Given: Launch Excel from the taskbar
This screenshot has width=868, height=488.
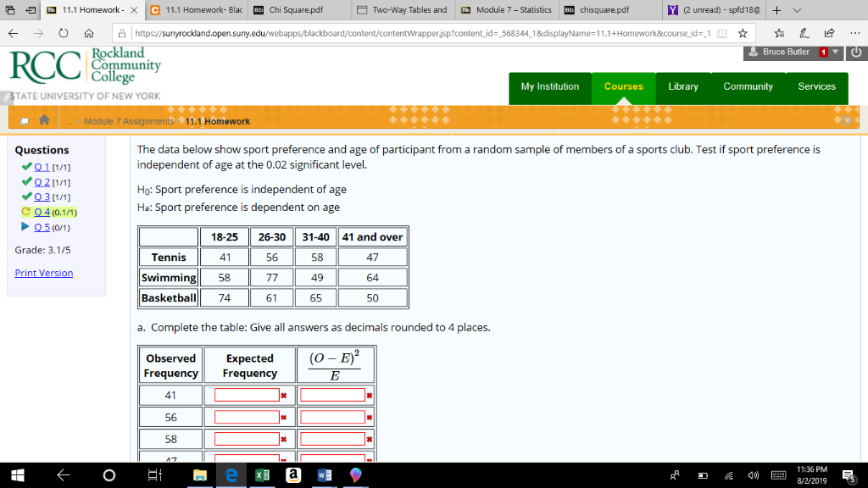Looking at the screenshot, I should point(263,475).
